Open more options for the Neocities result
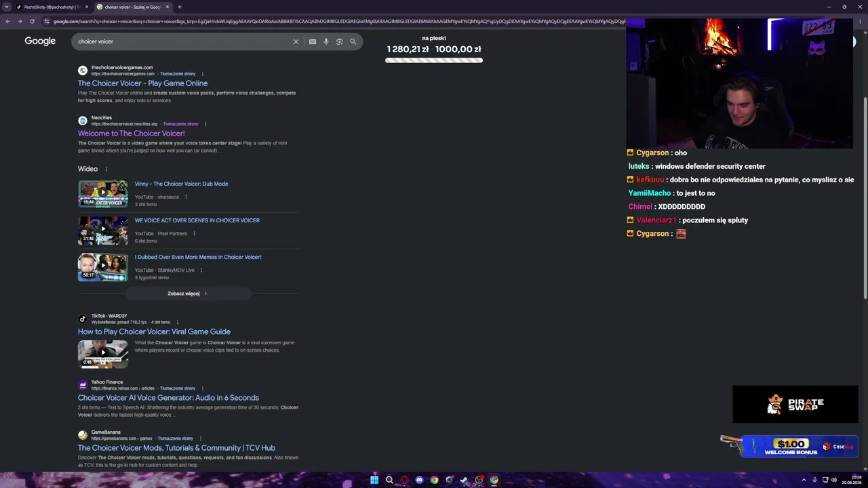 coord(205,124)
